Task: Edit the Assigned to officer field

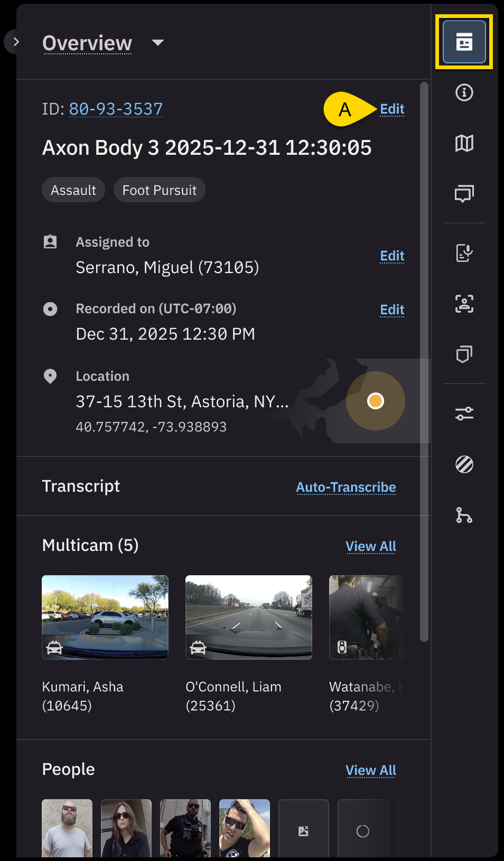Action: point(392,256)
